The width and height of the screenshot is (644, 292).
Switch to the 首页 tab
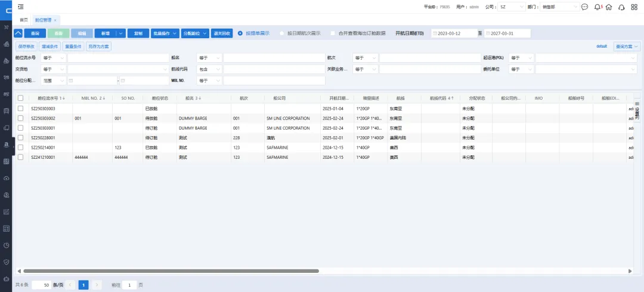pos(24,20)
